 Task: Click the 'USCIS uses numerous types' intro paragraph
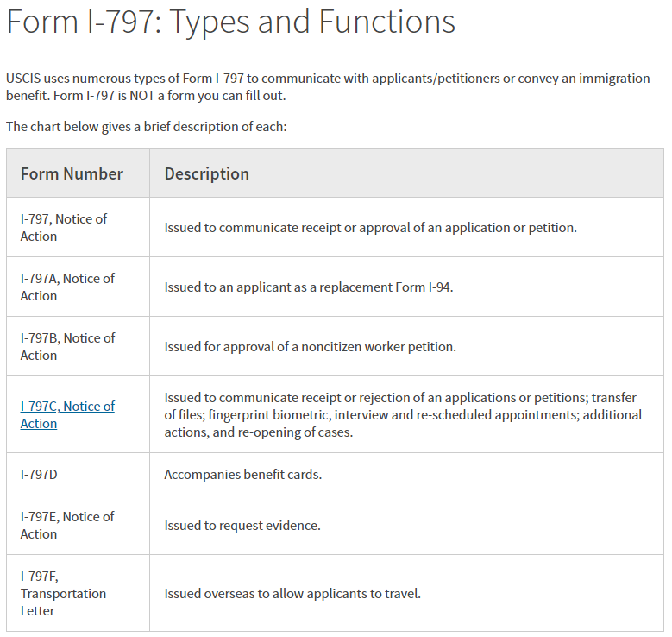pyautogui.click(x=328, y=79)
